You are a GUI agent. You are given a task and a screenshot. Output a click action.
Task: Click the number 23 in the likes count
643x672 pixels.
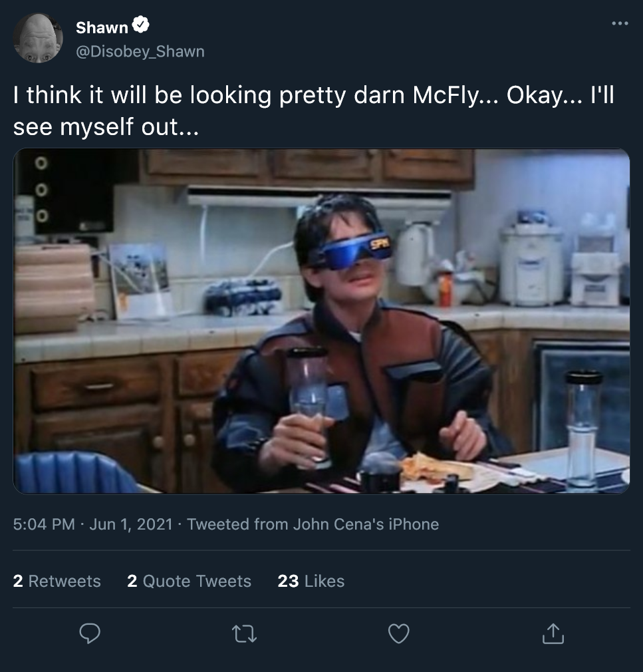(288, 581)
